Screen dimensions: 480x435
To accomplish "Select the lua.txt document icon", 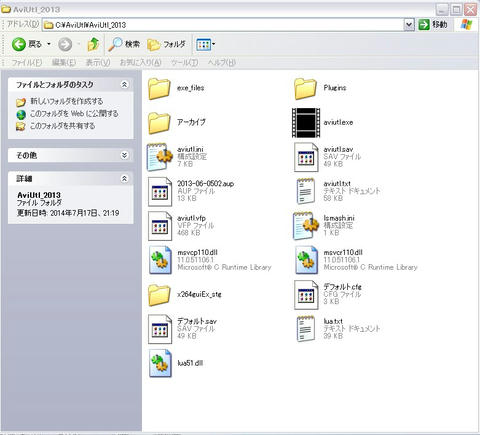I will (306, 329).
